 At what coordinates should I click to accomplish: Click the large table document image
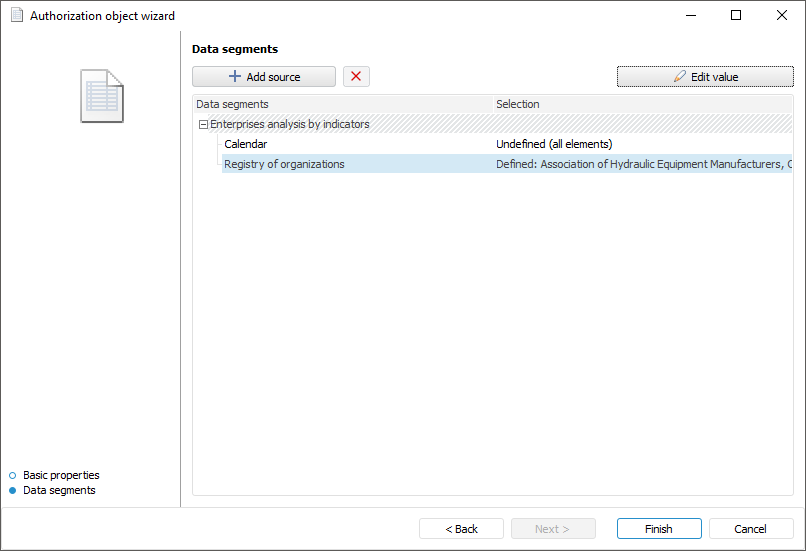[x=102, y=97]
